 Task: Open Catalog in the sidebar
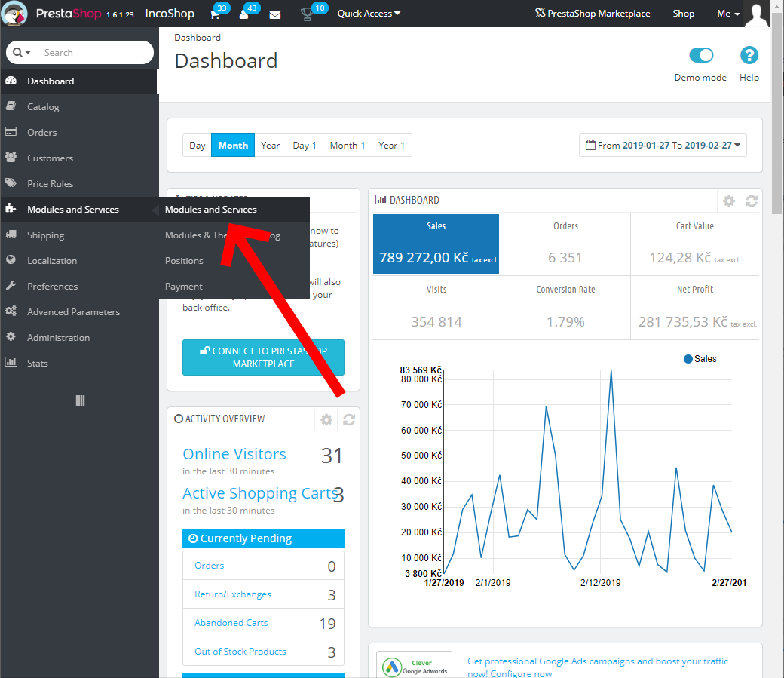(79, 106)
